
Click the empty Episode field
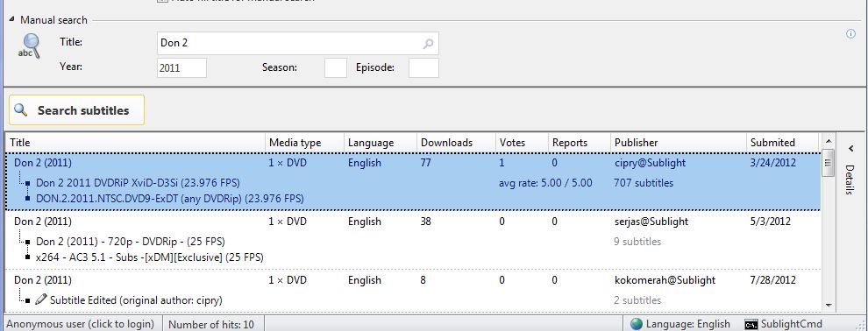coord(423,68)
